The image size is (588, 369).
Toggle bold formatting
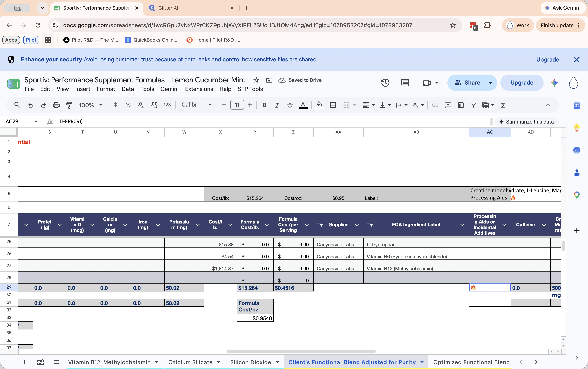pos(264,105)
